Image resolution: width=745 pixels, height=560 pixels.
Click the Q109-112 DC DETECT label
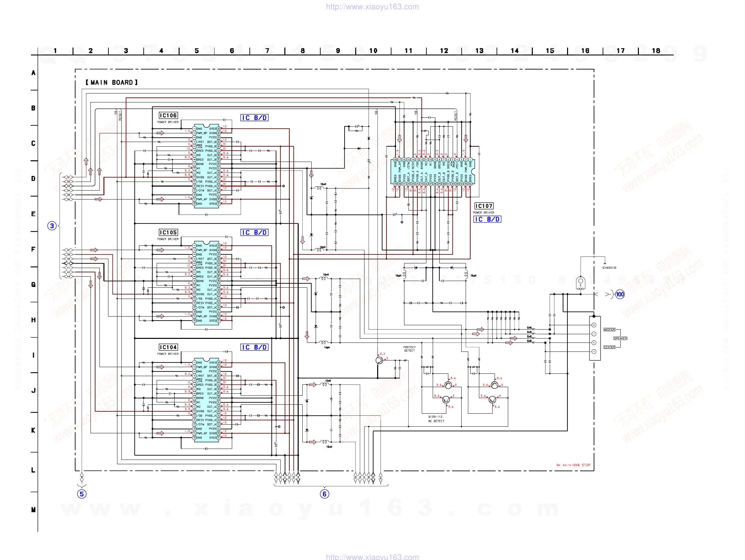click(x=436, y=419)
